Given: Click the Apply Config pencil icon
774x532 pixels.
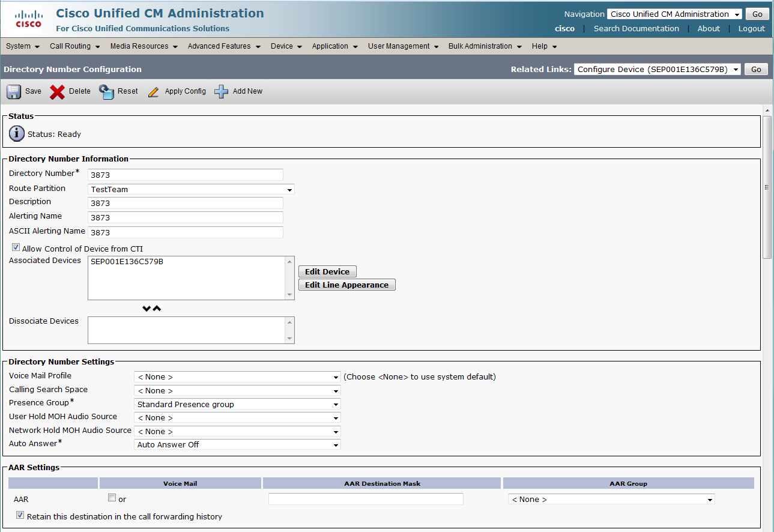Looking at the screenshot, I should [154, 92].
